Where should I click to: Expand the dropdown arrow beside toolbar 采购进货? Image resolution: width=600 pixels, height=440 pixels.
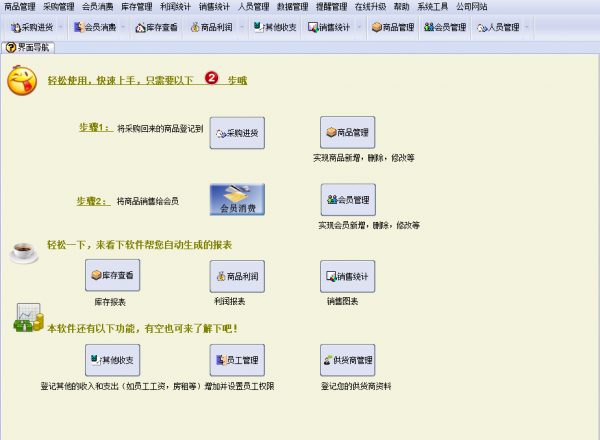(x=60, y=27)
